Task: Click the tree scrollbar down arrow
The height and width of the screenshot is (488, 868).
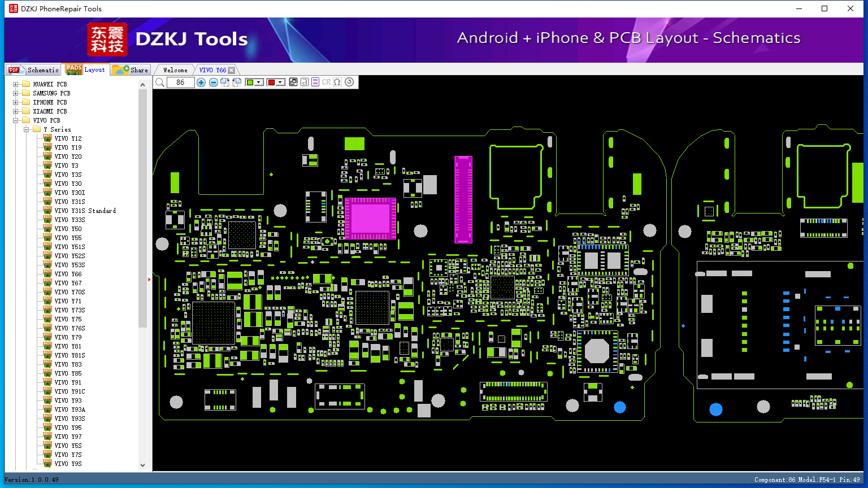Action: coord(142,465)
